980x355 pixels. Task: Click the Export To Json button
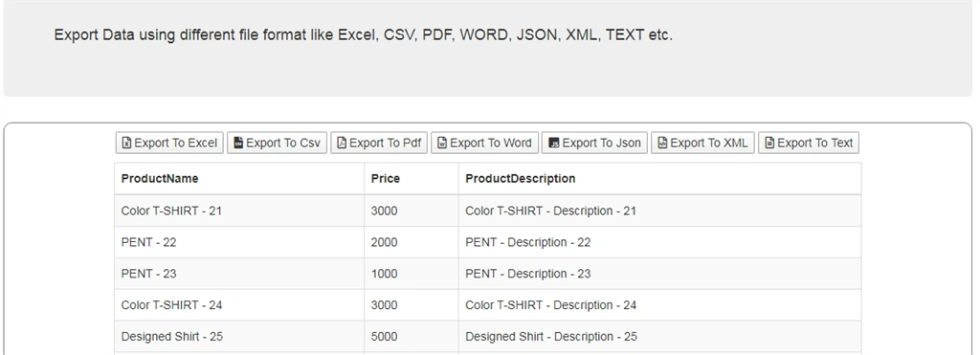(594, 143)
